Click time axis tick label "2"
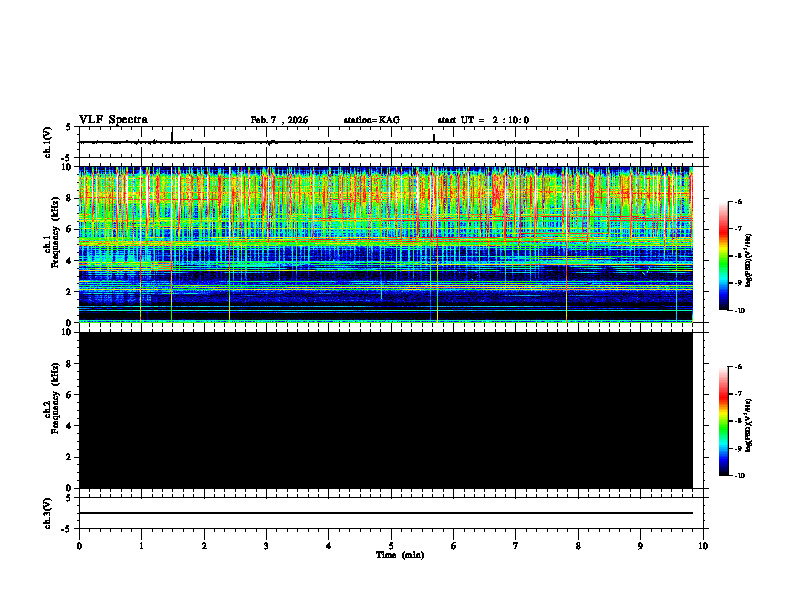The width and height of the screenshot is (792, 612). [204, 546]
